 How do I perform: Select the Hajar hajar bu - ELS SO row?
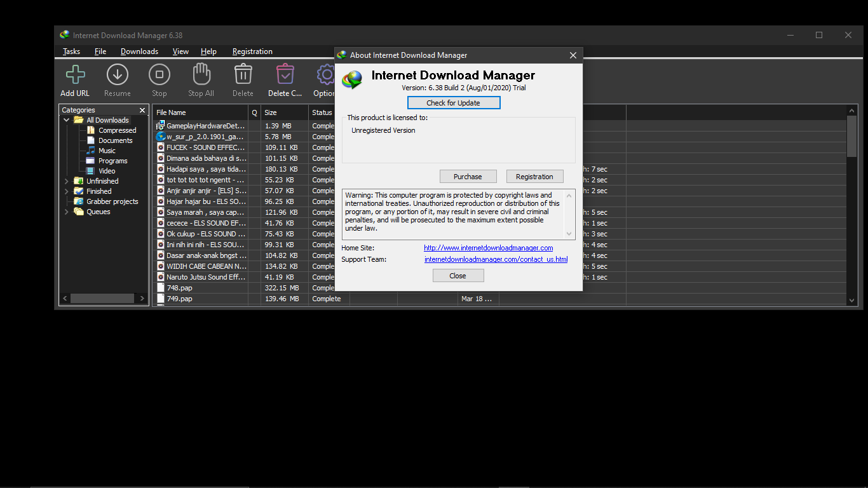(499, 201)
